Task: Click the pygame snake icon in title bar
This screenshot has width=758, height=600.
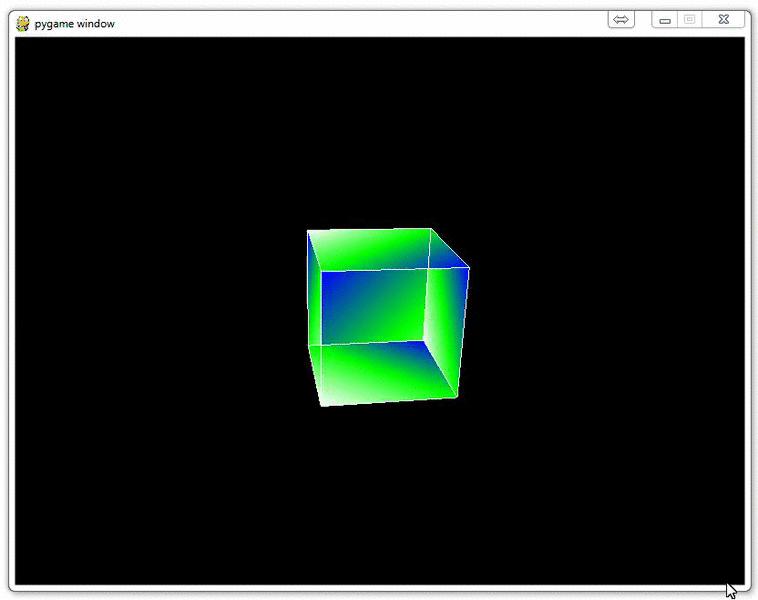Action: tap(23, 23)
